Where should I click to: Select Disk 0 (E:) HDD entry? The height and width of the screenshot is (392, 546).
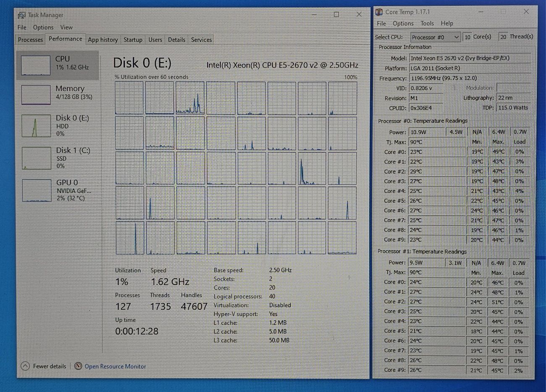pos(58,125)
